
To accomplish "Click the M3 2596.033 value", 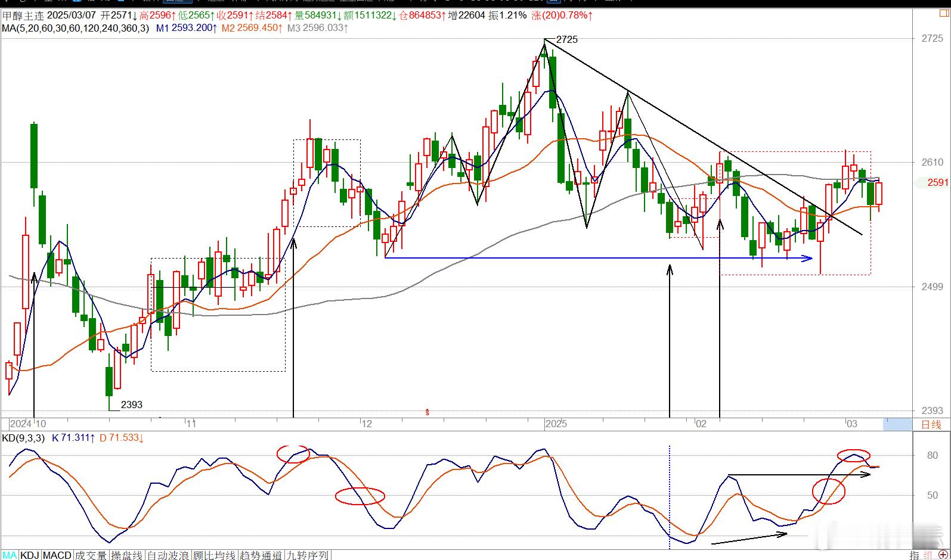I will pos(318,27).
